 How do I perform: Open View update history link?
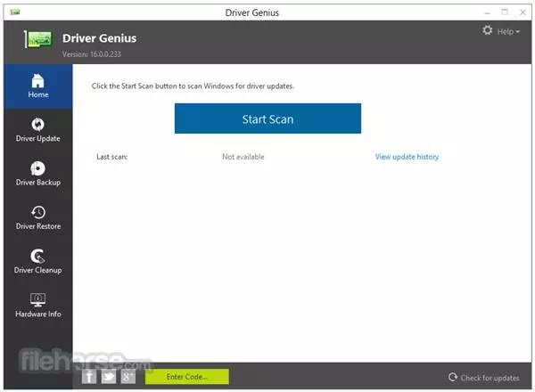[x=407, y=157]
